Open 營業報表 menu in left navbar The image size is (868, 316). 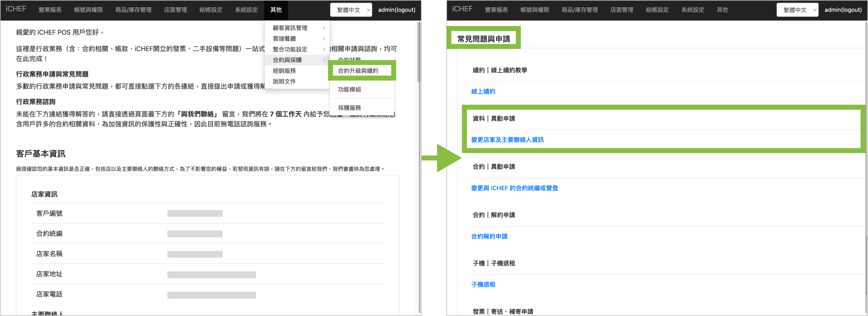pyautogui.click(x=50, y=10)
